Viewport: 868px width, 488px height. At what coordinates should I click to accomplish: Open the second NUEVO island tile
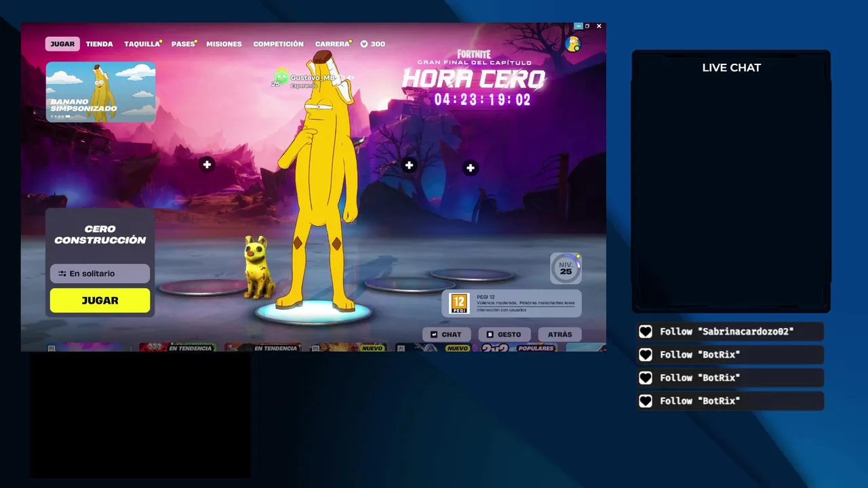[x=433, y=348]
